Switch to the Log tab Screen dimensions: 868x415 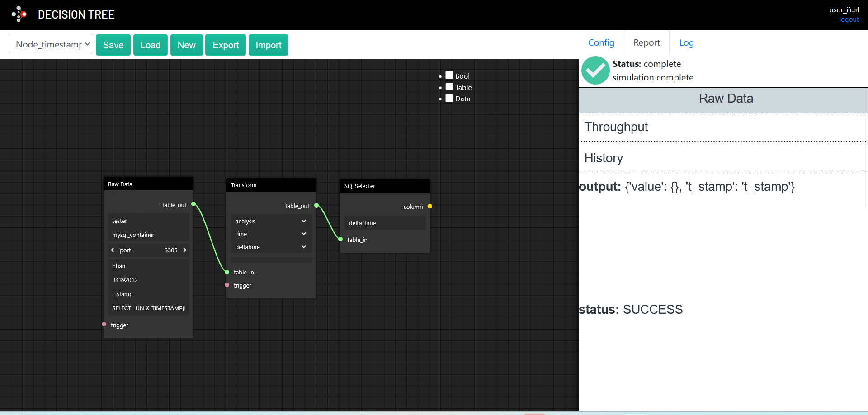686,42
